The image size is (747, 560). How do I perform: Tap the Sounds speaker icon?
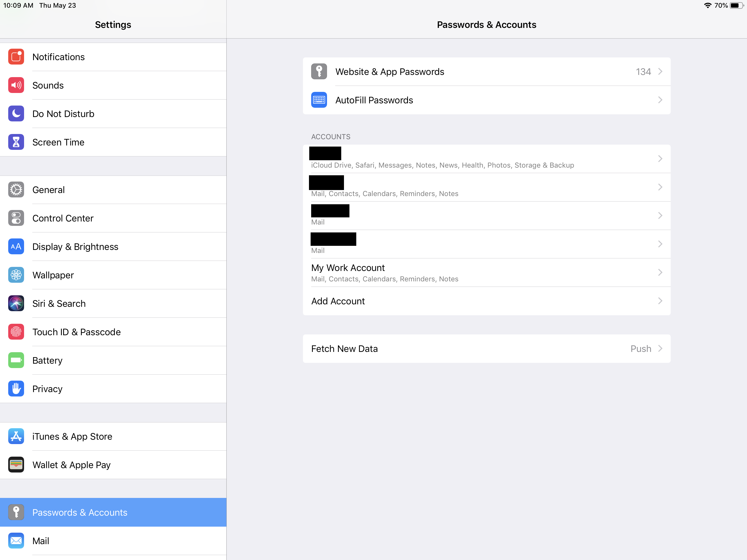click(x=16, y=85)
